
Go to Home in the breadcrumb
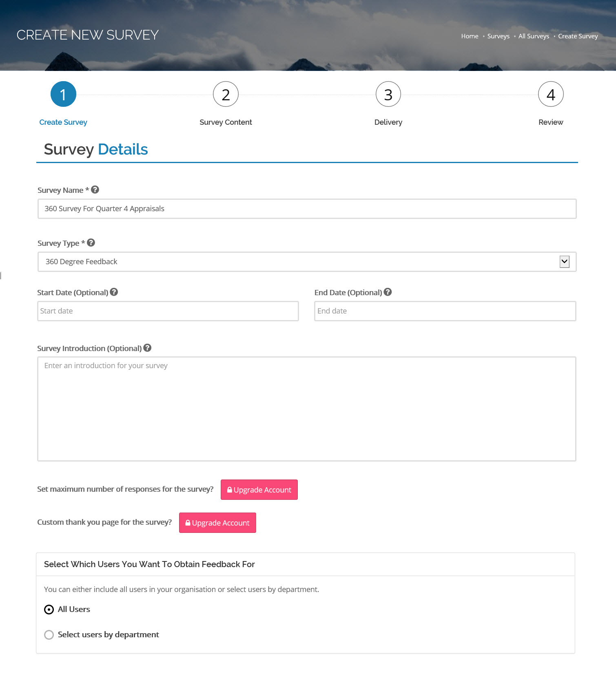(x=470, y=36)
